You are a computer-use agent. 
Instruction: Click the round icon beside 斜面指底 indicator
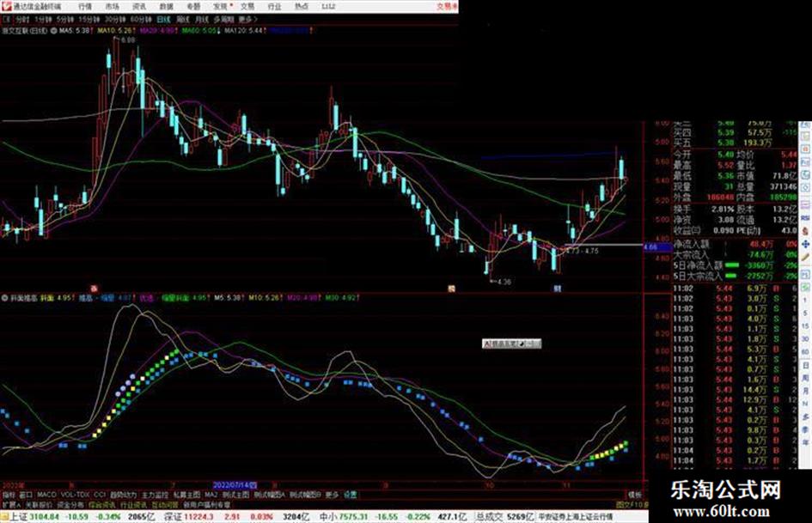click(4, 298)
